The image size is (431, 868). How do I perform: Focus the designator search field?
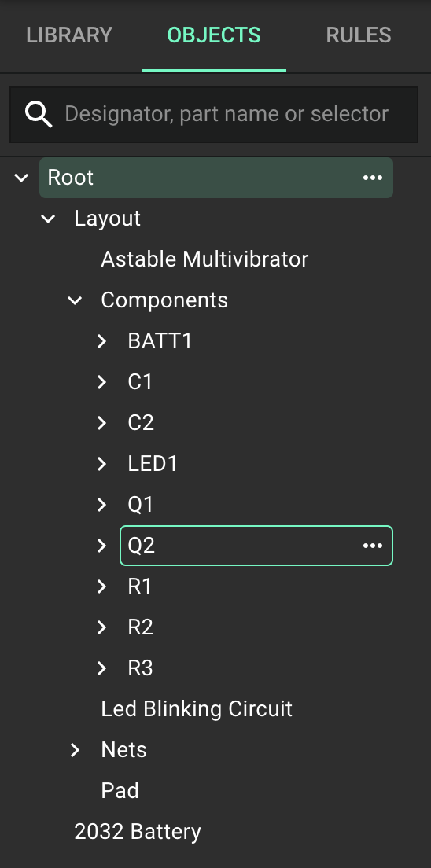(214, 115)
